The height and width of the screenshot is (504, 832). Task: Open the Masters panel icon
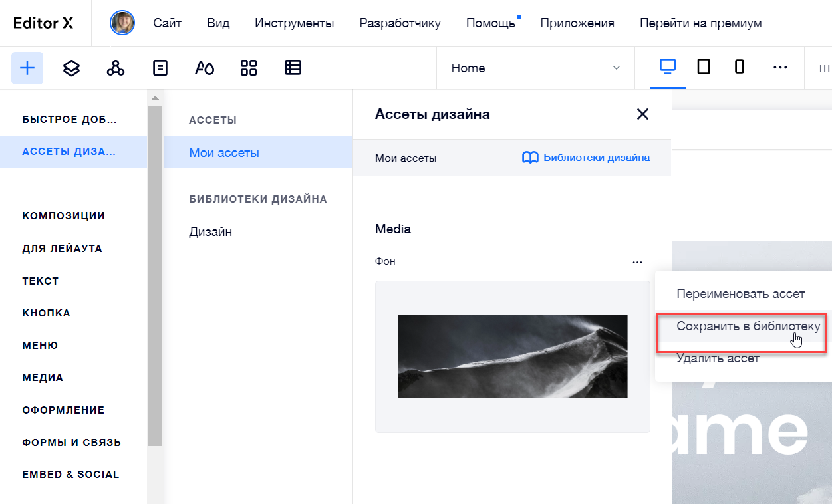(x=116, y=68)
